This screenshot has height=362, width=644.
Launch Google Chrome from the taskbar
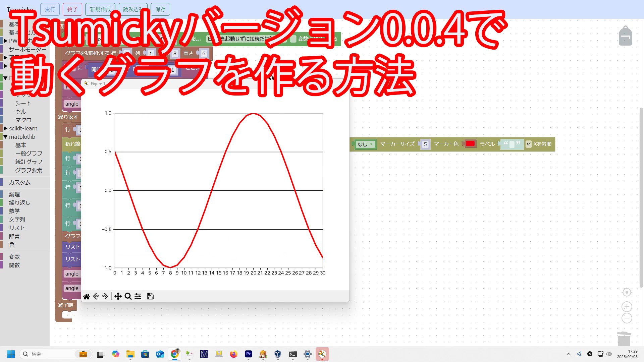coord(175,354)
